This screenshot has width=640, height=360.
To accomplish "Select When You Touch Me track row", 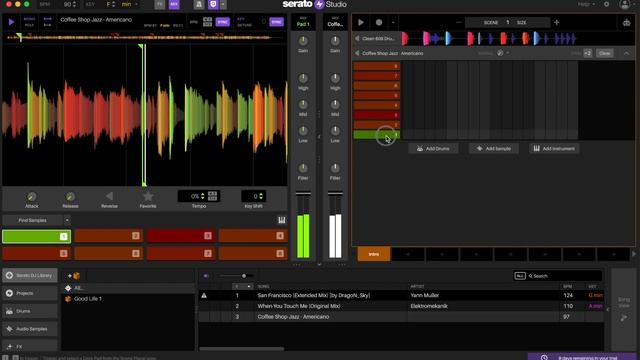I will (x=401, y=306).
